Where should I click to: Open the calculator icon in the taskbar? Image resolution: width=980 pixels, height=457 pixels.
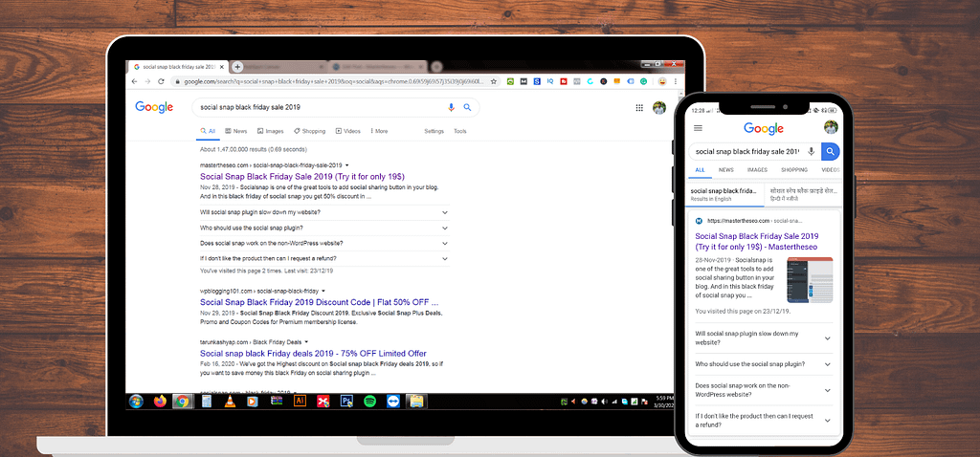coord(206,401)
